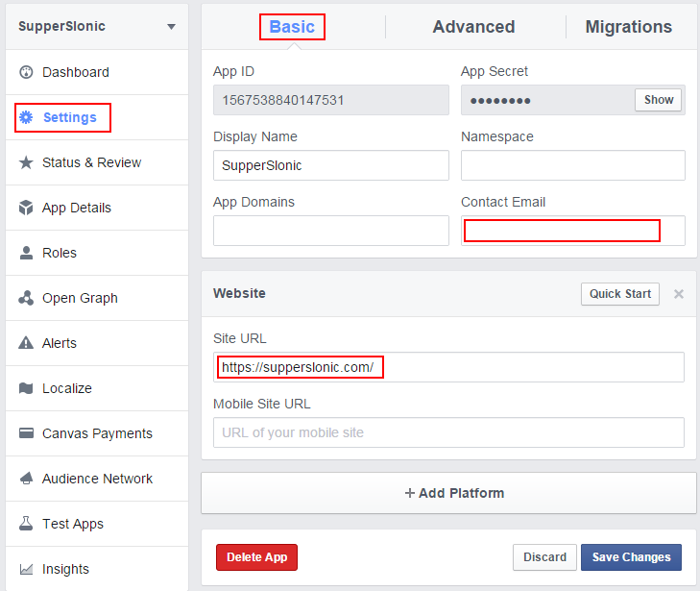The image size is (700, 591).
Task: Click the Alerts warning triangle icon
Action: (x=26, y=343)
